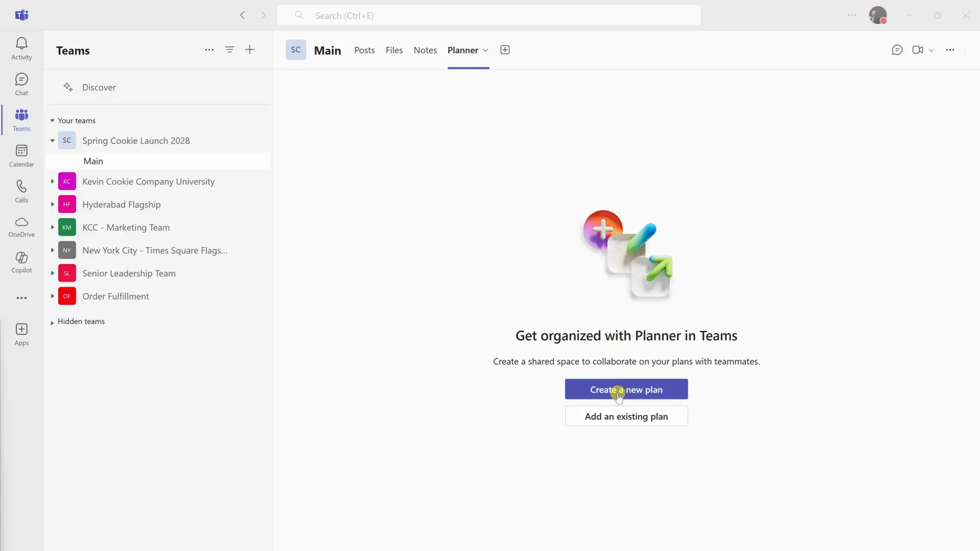Open the Apps store icon
980x551 pixels.
[21, 334]
